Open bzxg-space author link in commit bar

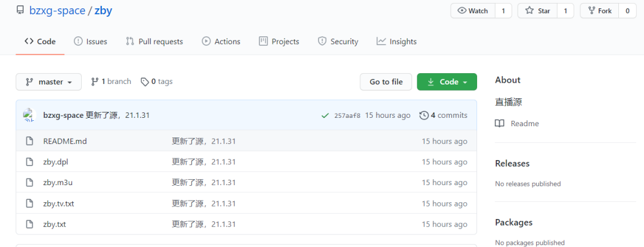[x=63, y=115]
